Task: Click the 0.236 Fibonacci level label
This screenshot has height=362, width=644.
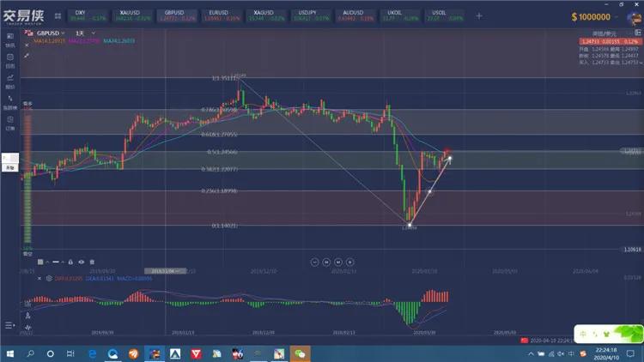Action: pos(219,190)
